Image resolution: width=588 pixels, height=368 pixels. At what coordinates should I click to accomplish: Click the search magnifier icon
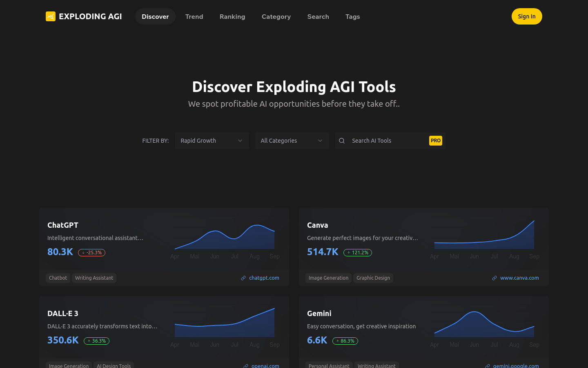tap(342, 141)
